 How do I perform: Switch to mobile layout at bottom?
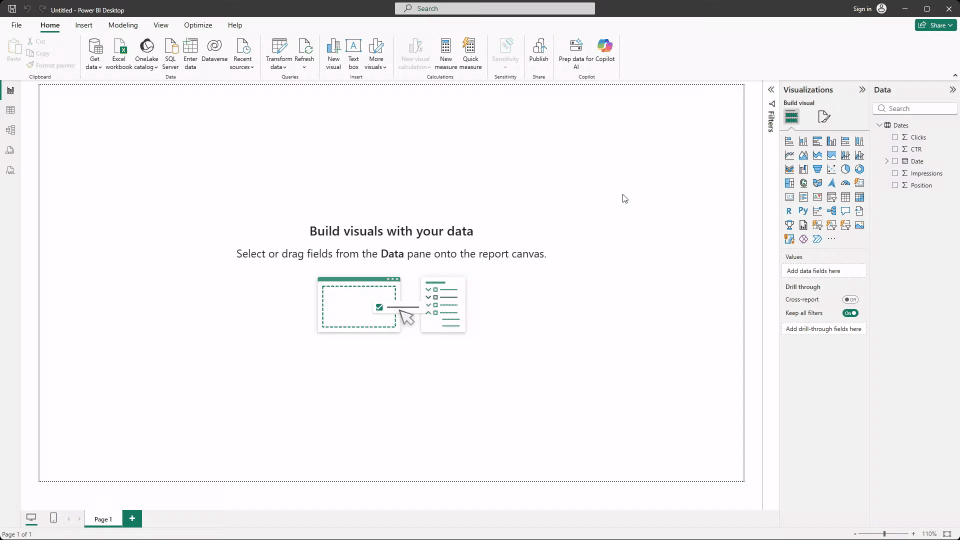53,518
